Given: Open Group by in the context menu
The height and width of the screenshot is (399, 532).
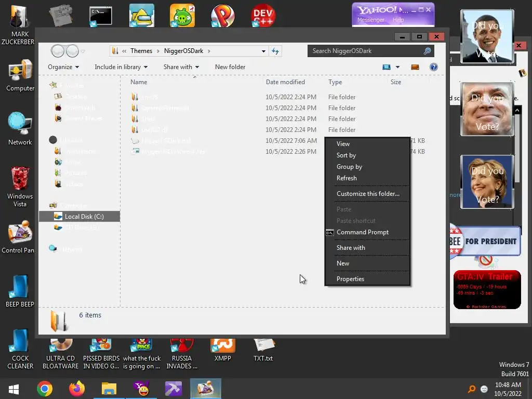Looking at the screenshot, I should coord(367,167).
